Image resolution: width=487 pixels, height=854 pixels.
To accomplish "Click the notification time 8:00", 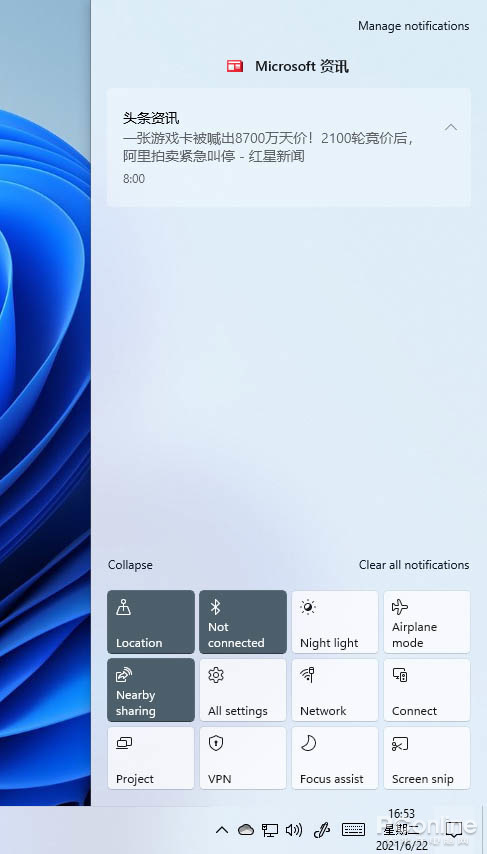I will (134, 179).
